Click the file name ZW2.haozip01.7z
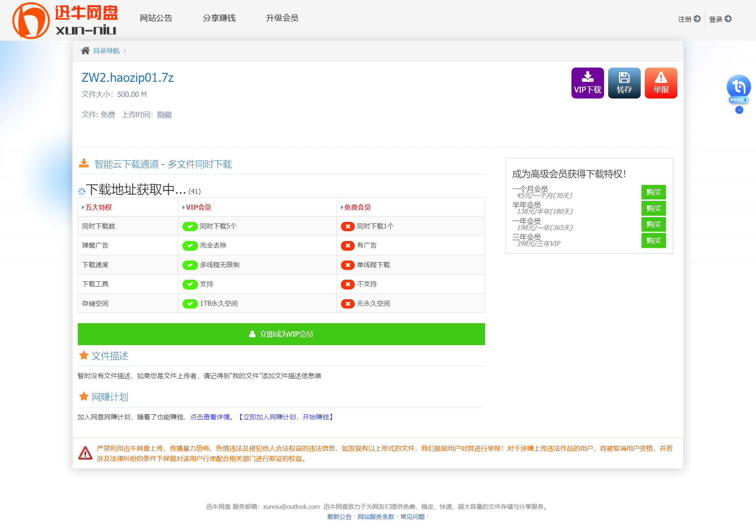This screenshot has height=532, width=756. tap(127, 77)
